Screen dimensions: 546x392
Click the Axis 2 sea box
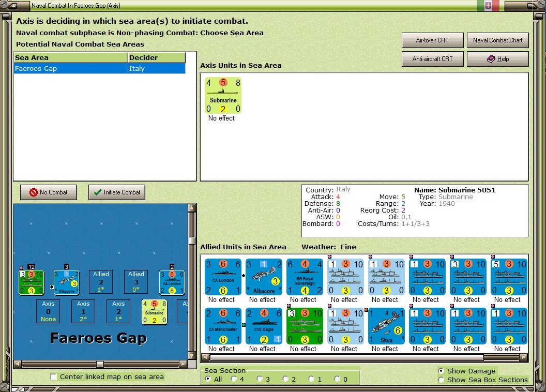pyautogui.click(x=118, y=311)
